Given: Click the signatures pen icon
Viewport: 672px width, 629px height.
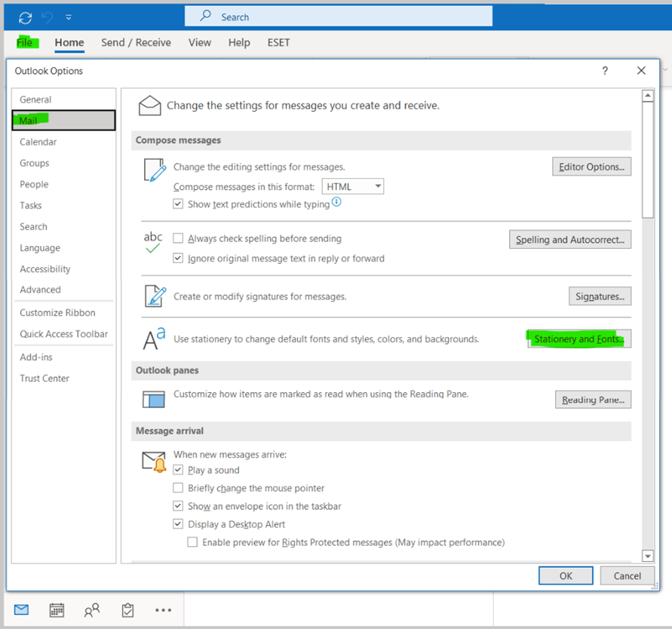Looking at the screenshot, I should point(153,296).
